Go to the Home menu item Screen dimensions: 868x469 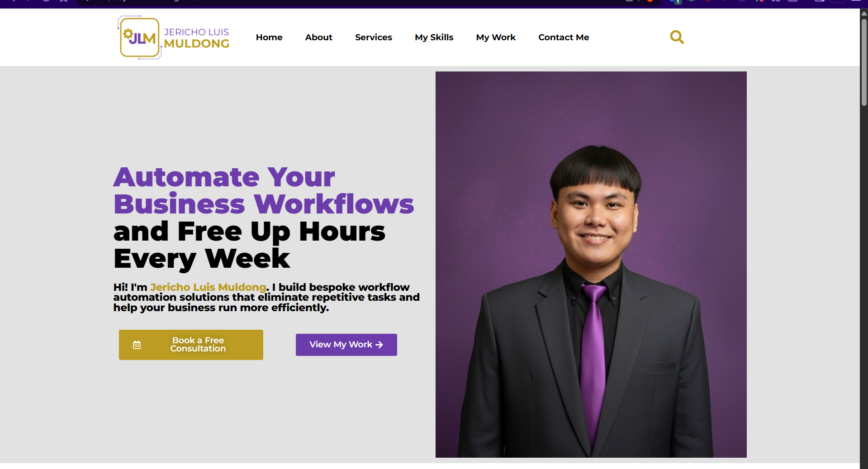269,38
